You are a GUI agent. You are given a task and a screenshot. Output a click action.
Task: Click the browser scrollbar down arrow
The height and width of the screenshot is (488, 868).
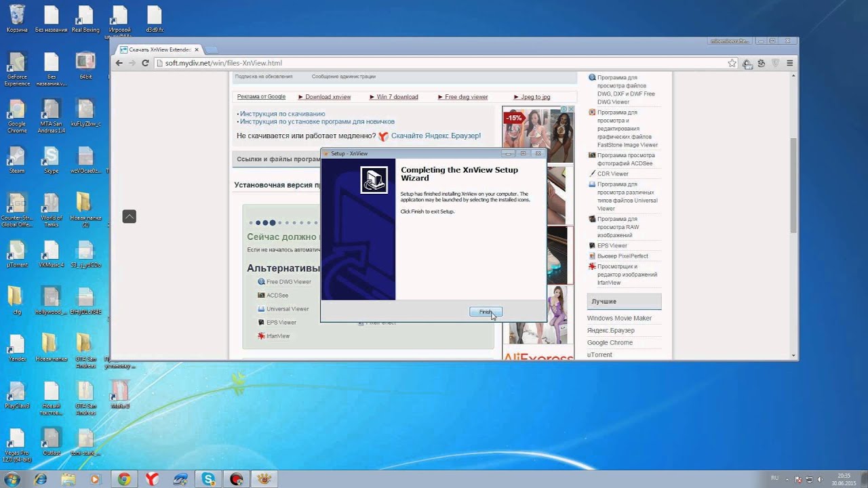coord(794,355)
